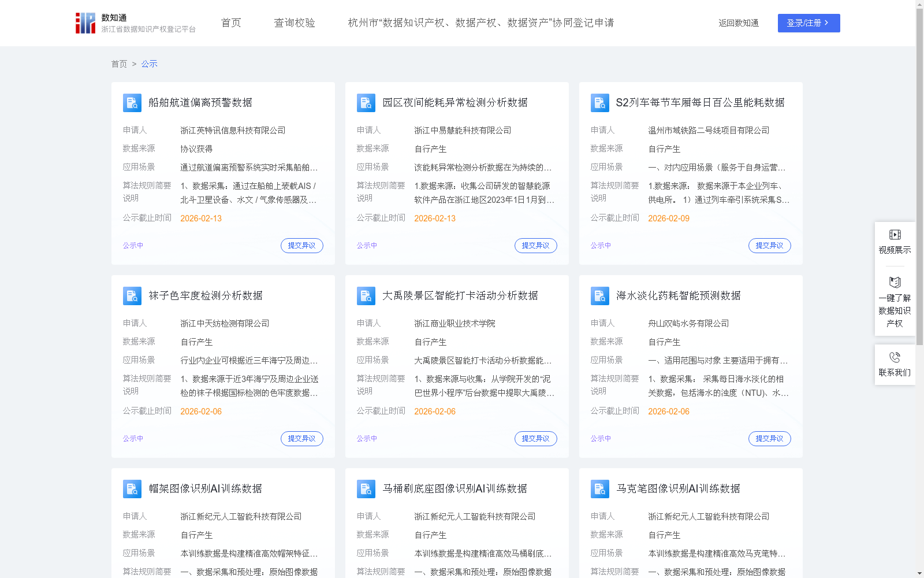Go to the 首页 nav menu item
The height and width of the screenshot is (578, 924).
tap(231, 23)
